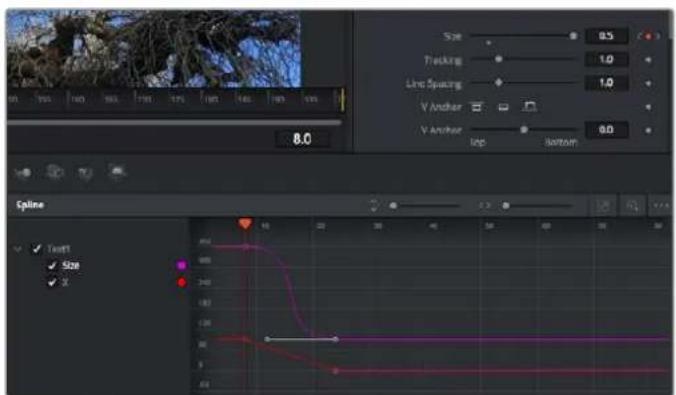
Task: Select the X spline label in tree
Action: (x=65, y=282)
